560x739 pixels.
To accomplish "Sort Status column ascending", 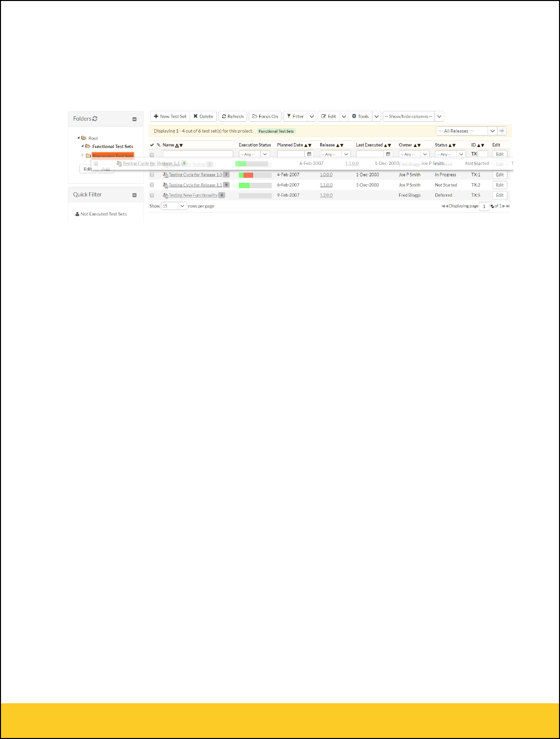I will 450,145.
